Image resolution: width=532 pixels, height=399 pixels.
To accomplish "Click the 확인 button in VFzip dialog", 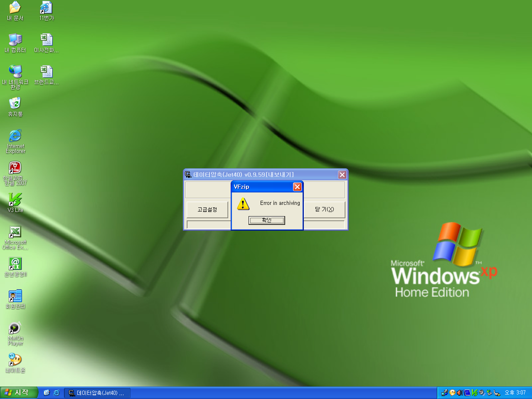I will point(266,220).
